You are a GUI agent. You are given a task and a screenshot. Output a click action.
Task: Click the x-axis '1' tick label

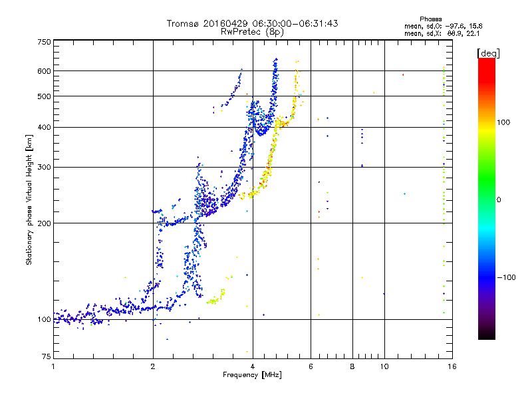click(53, 366)
